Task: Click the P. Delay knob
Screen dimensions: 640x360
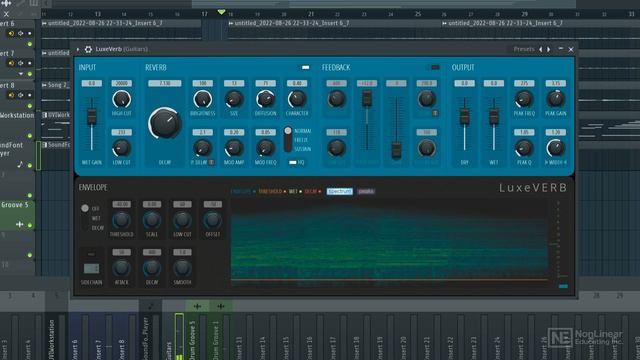Action: pos(202,148)
